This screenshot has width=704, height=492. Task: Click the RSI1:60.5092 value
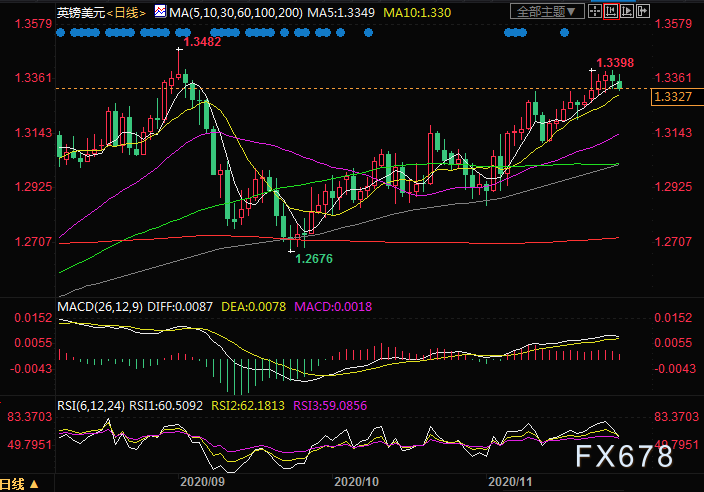point(166,406)
